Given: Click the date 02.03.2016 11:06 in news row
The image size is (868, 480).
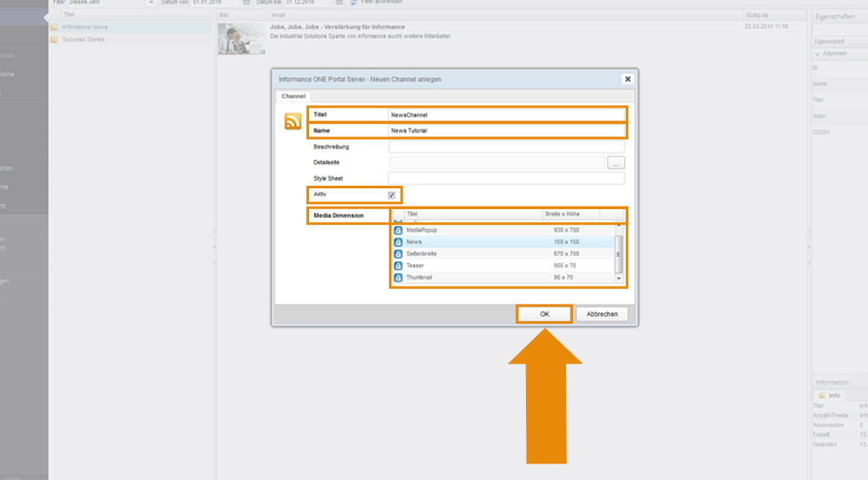Looking at the screenshot, I should pos(766,27).
